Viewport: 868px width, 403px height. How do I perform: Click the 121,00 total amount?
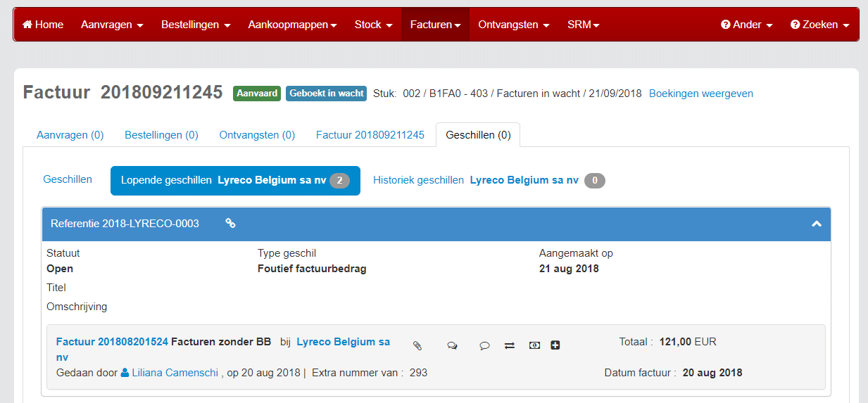675,342
